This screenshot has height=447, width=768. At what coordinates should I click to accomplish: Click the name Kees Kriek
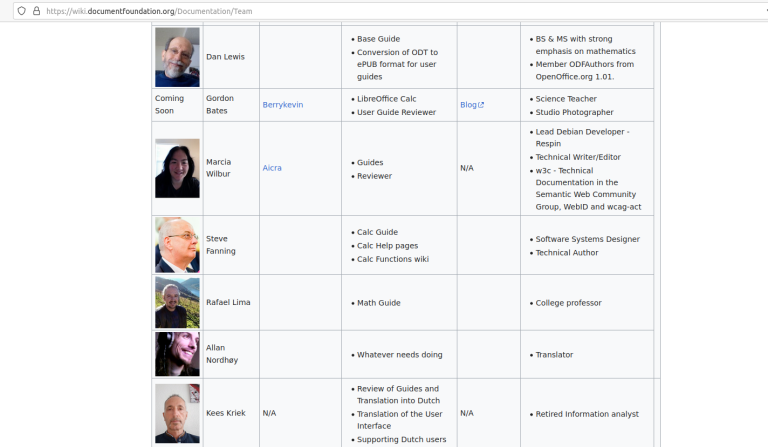pyautogui.click(x=226, y=413)
